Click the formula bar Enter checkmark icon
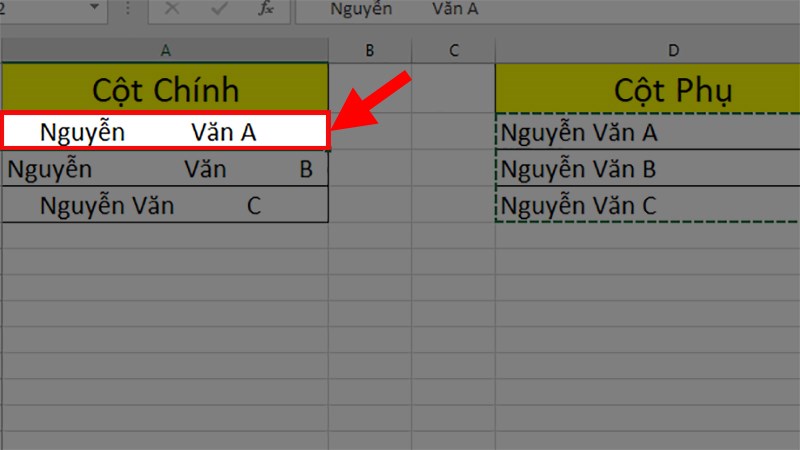This screenshot has height=450, width=800. (x=219, y=9)
